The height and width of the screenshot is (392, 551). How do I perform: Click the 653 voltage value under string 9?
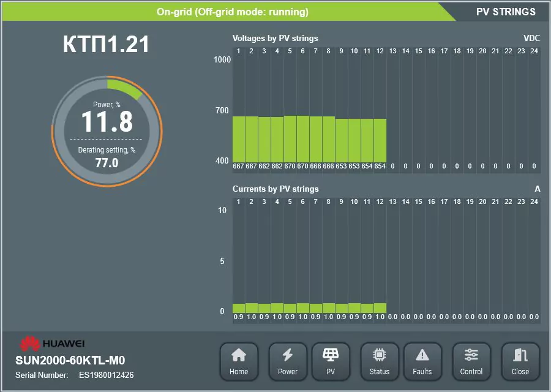tap(341, 166)
